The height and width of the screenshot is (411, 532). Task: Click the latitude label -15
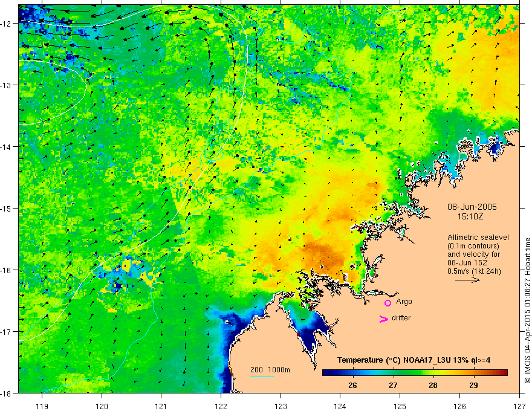7,209
